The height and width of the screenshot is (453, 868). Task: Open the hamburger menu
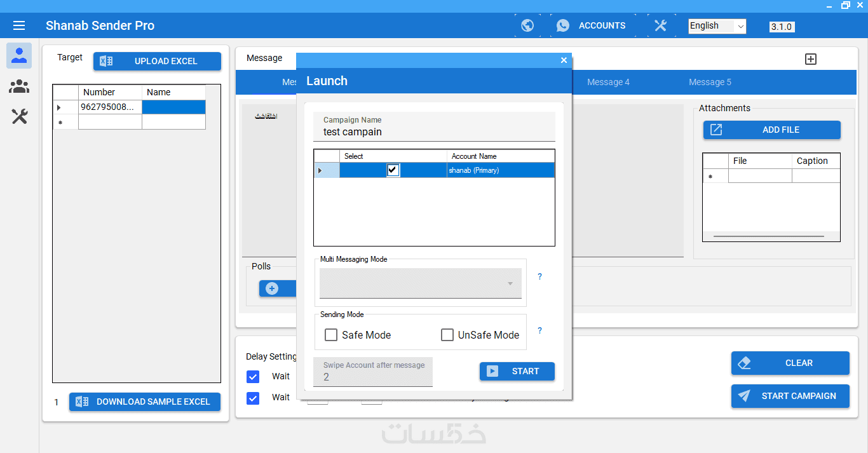tap(19, 25)
